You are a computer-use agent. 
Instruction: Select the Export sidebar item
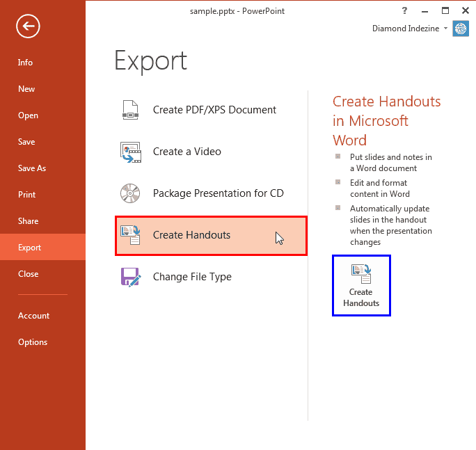pyautogui.click(x=43, y=247)
